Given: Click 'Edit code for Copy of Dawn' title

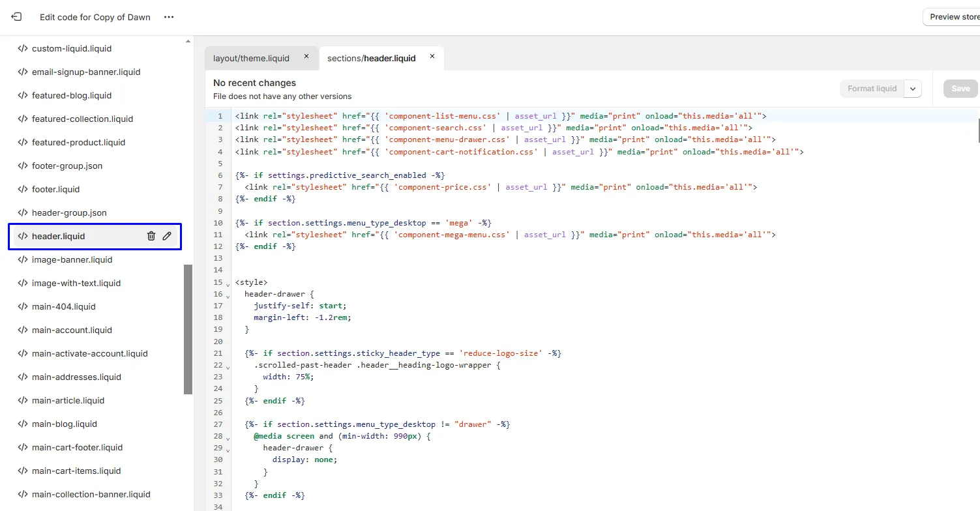Looking at the screenshot, I should [x=95, y=17].
